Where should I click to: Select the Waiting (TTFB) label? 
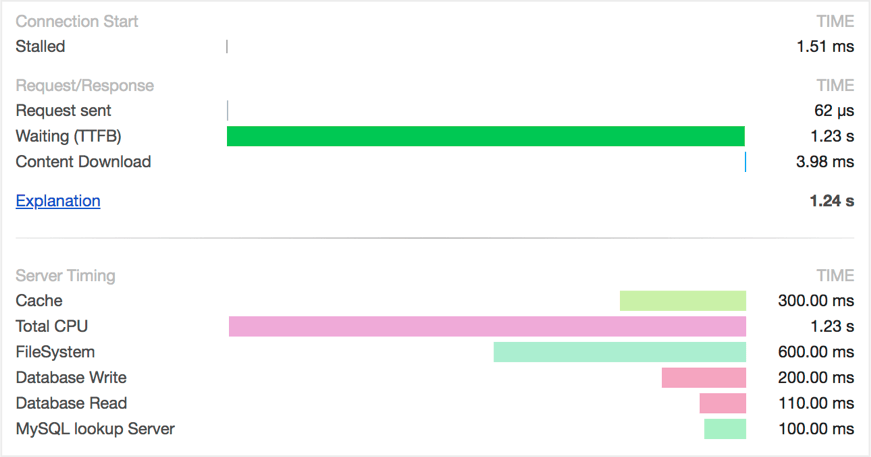(x=69, y=136)
